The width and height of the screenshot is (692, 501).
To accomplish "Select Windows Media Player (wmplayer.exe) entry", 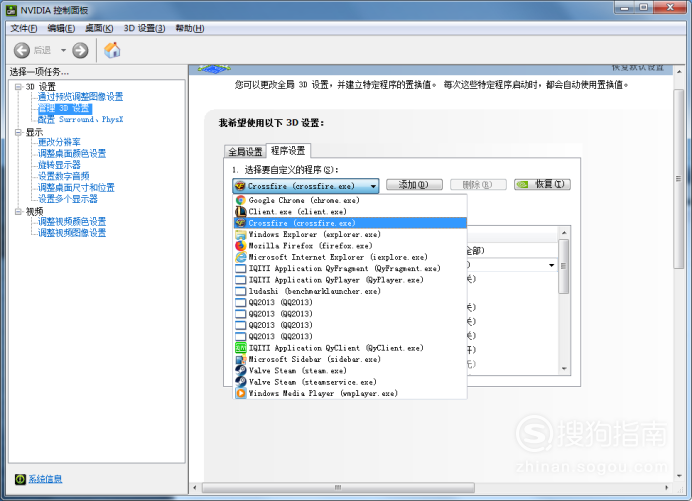I will (350, 393).
